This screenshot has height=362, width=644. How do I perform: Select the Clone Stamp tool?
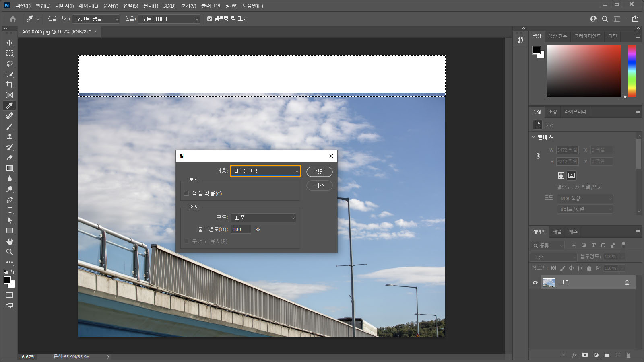tap(10, 137)
